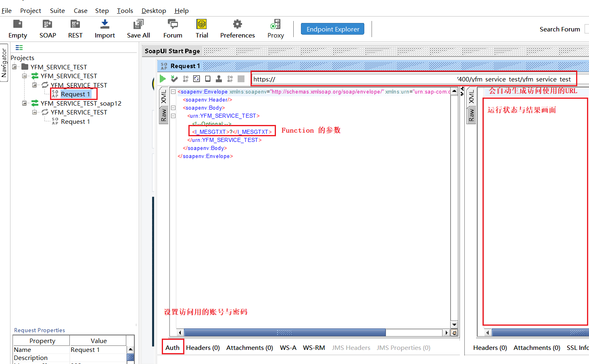Viewport: 589px width, 364px height.
Task: Click the Import project icon
Action: pos(105,24)
